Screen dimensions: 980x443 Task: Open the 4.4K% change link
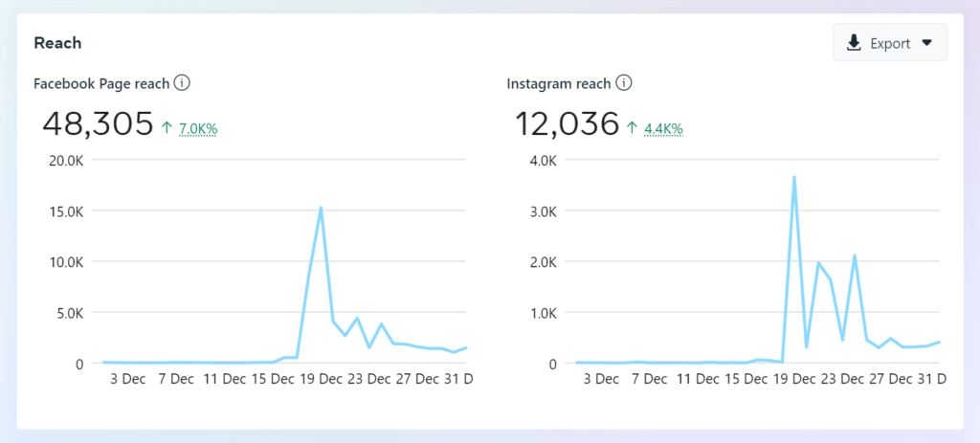[664, 129]
